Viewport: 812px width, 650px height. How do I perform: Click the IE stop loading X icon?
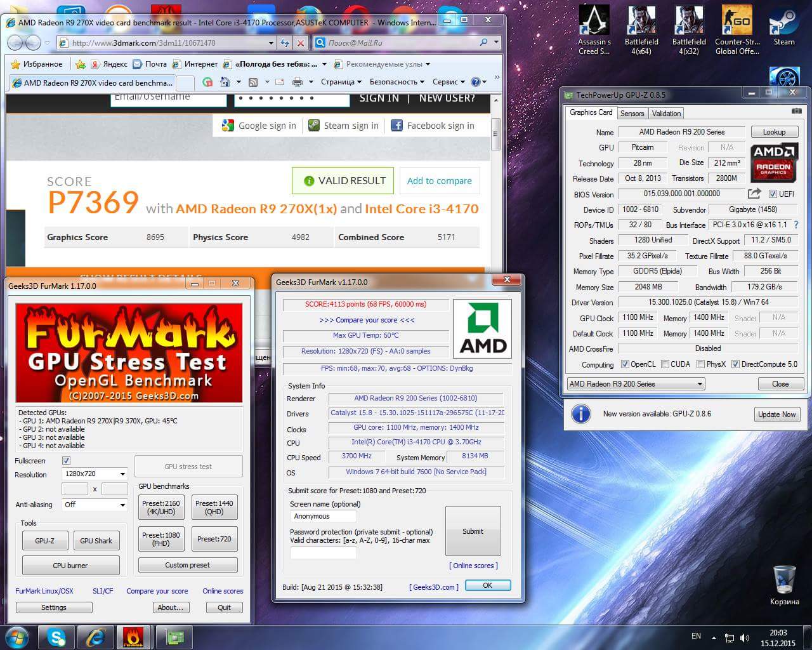click(301, 43)
